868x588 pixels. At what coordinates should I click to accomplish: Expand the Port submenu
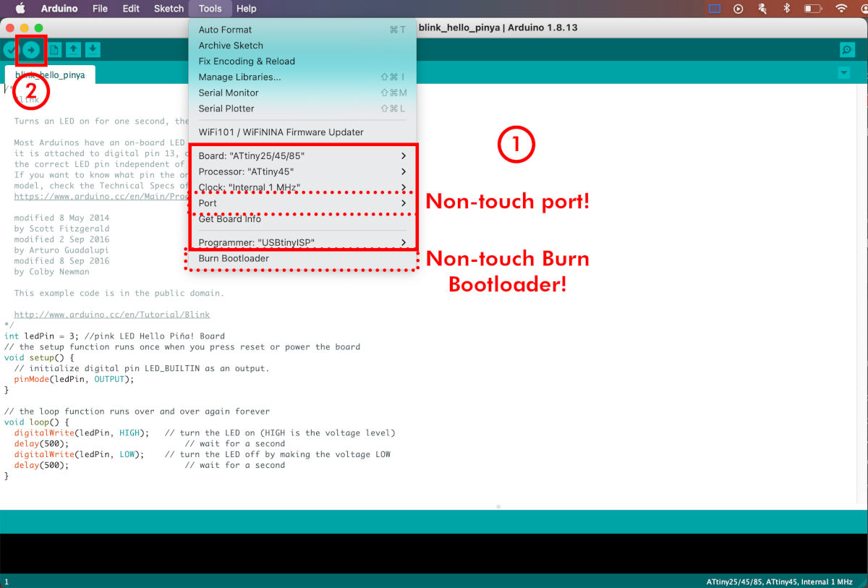pyautogui.click(x=302, y=203)
